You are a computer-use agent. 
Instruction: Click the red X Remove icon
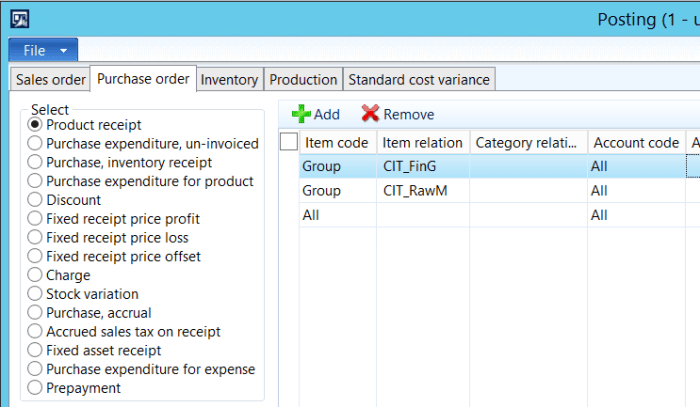pos(371,113)
